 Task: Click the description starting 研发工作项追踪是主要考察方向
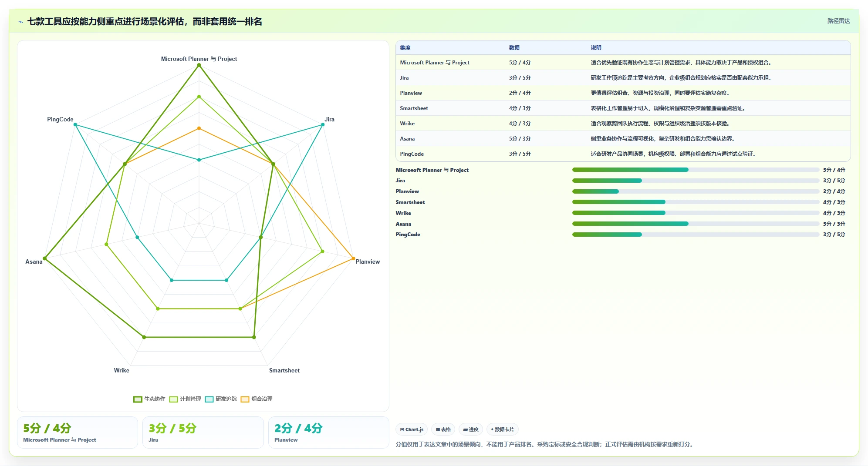[682, 78]
